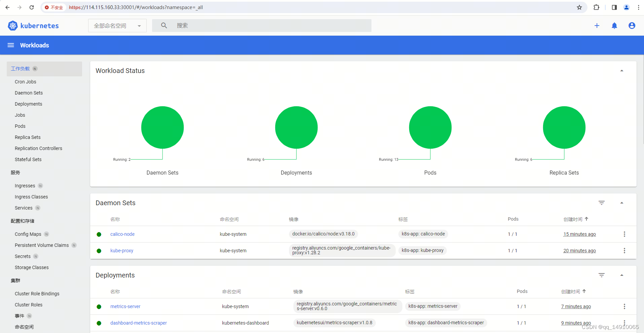Open Config Maps in sidebar
Image resolution: width=644 pixels, height=333 pixels.
pyautogui.click(x=28, y=234)
